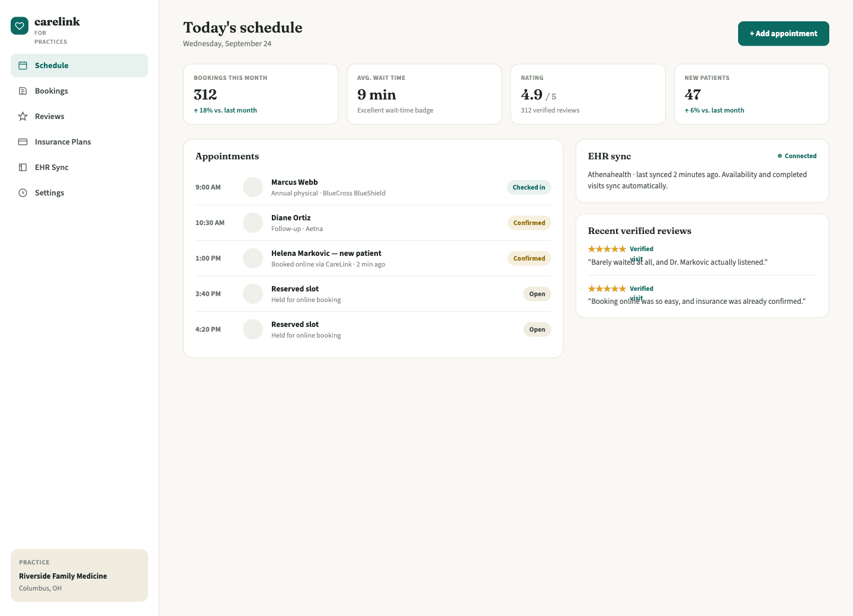Click Helena Markovic's avatar circle
Screen dimensions: 853x616
click(253, 258)
